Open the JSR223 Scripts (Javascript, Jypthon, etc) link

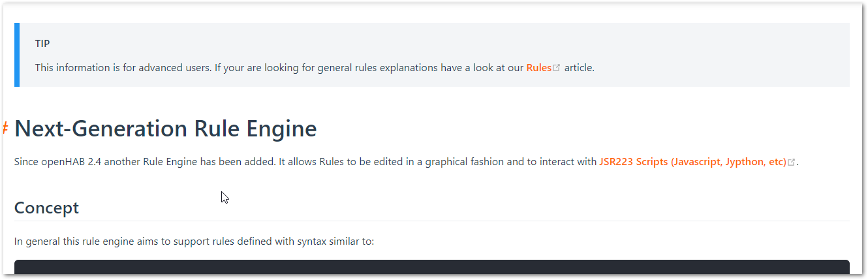[x=692, y=162]
